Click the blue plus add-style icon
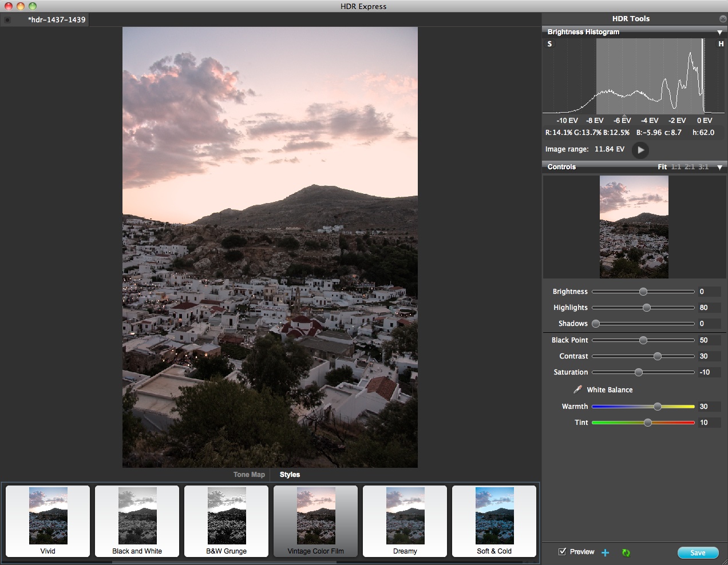This screenshot has height=565, width=728. pyautogui.click(x=606, y=552)
